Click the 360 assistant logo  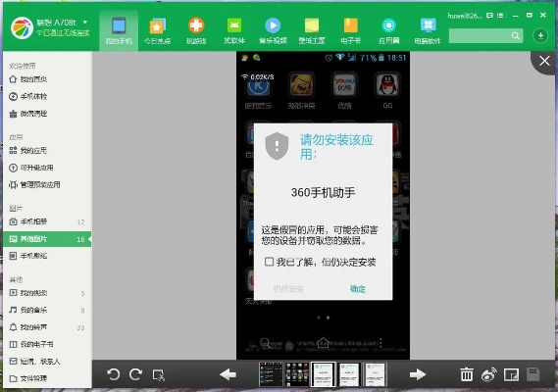22,27
